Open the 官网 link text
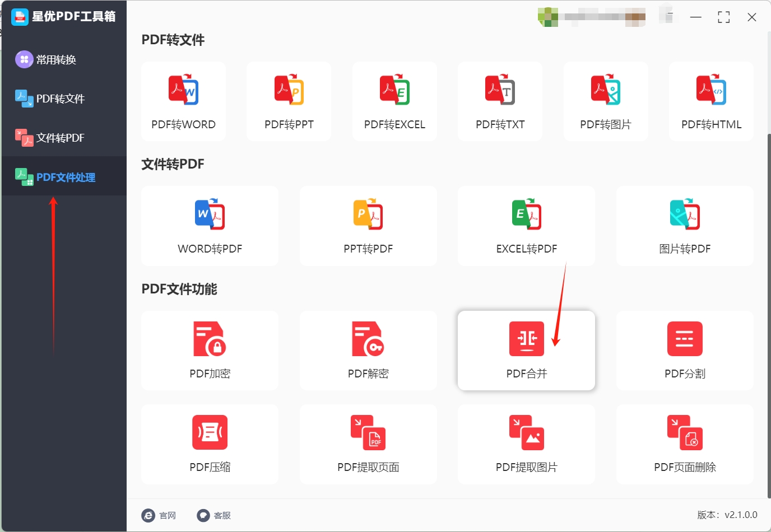Viewport: 771px width, 532px height. [x=168, y=515]
